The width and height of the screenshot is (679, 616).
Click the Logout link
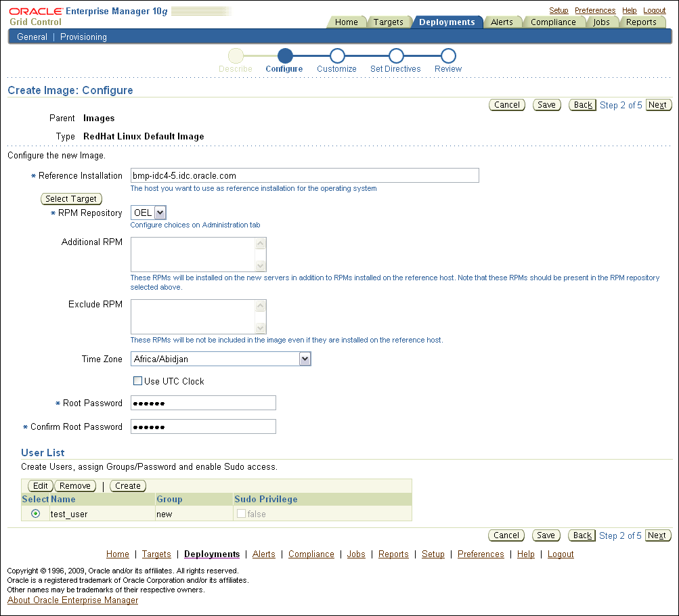click(654, 9)
